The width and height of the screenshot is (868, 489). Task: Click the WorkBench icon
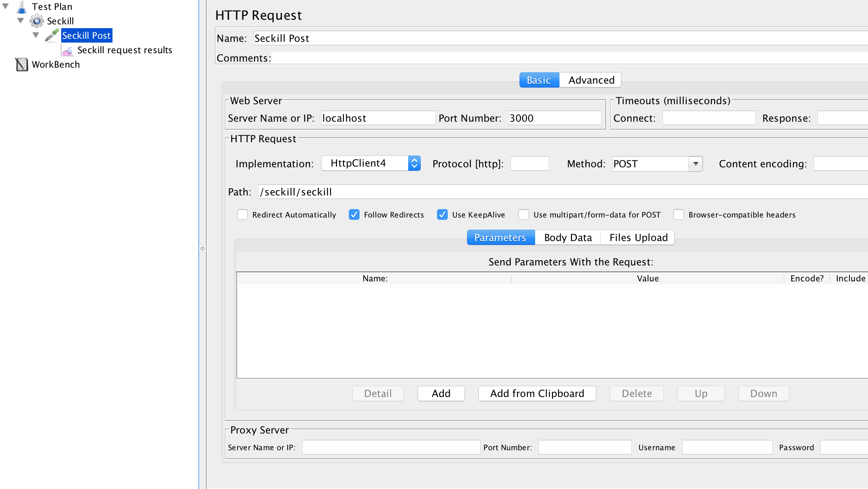(x=22, y=65)
